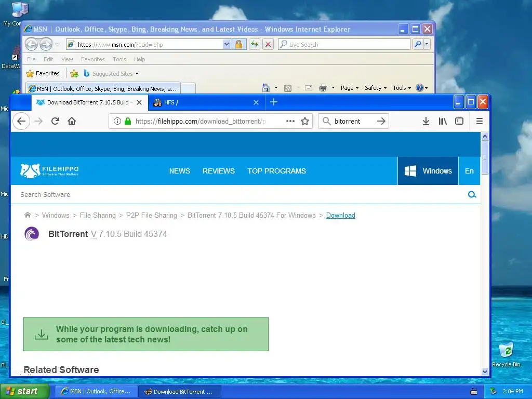Show site information icon in Firefox address bar
This screenshot has width=532, height=399.
[117, 121]
